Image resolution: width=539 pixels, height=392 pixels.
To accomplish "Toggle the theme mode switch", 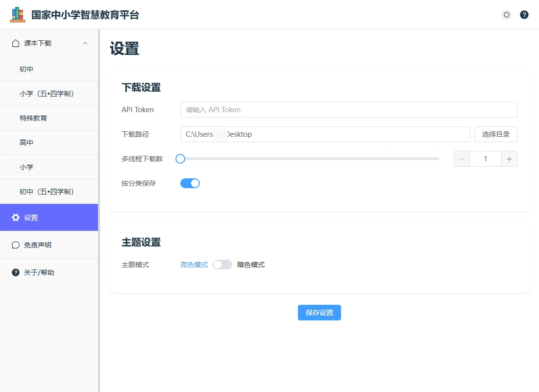I will point(222,265).
